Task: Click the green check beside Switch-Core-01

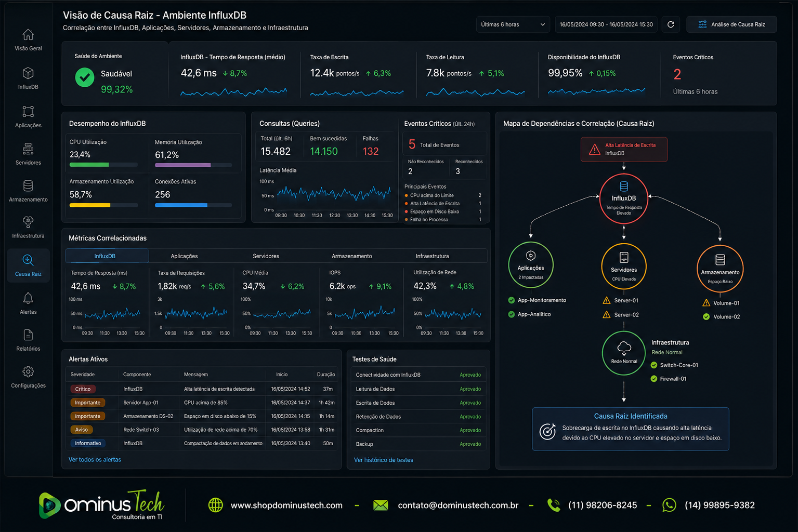Action: coord(654,365)
